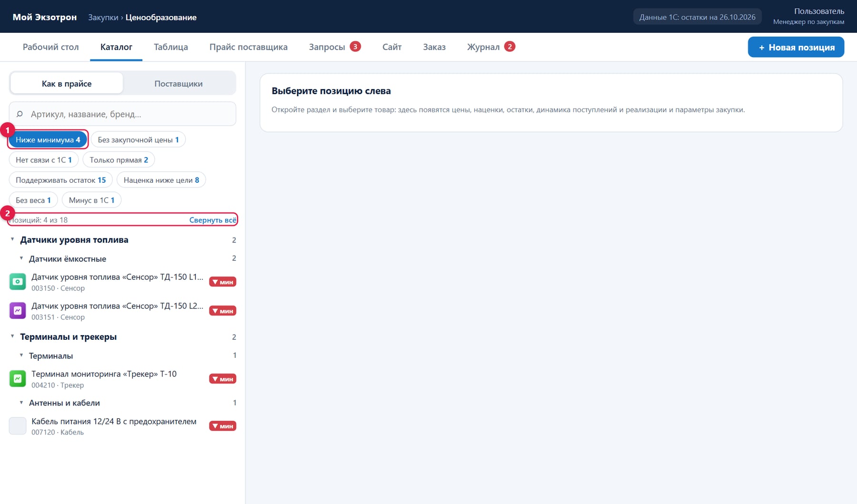Image resolution: width=857 pixels, height=504 pixels.
Task: Click blank thumbnail of Кабель питания
Action: click(18, 426)
